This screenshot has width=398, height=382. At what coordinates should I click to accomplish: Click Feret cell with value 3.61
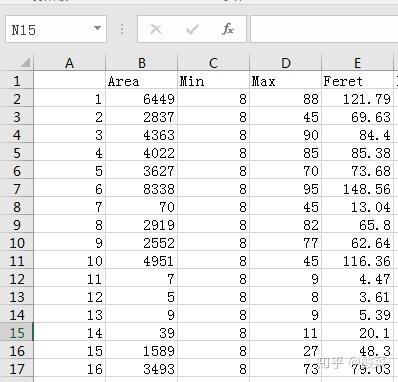[x=358, y=297]
